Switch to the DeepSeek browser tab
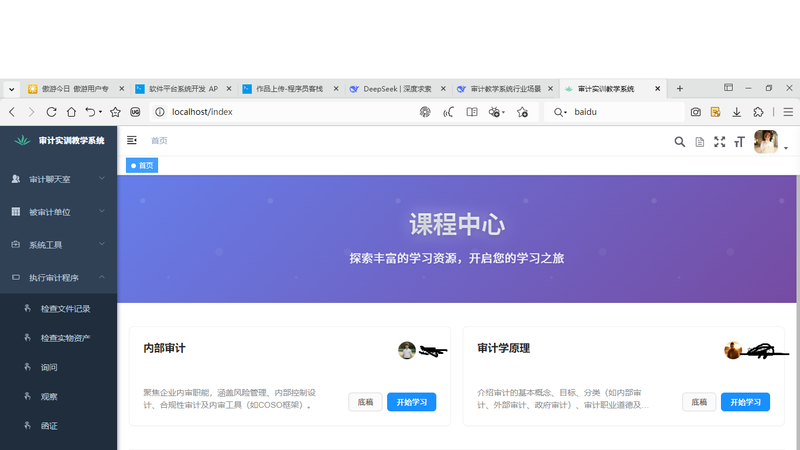 click(x=397, y=89)
